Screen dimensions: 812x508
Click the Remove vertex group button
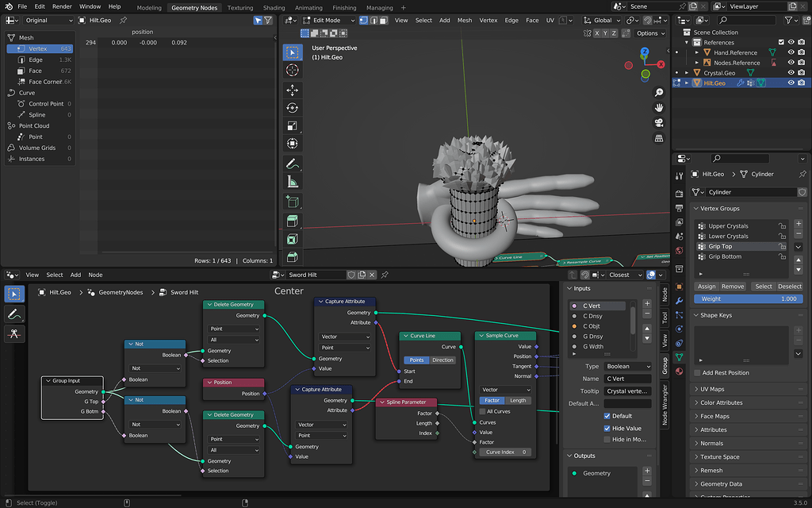[732, 287]
